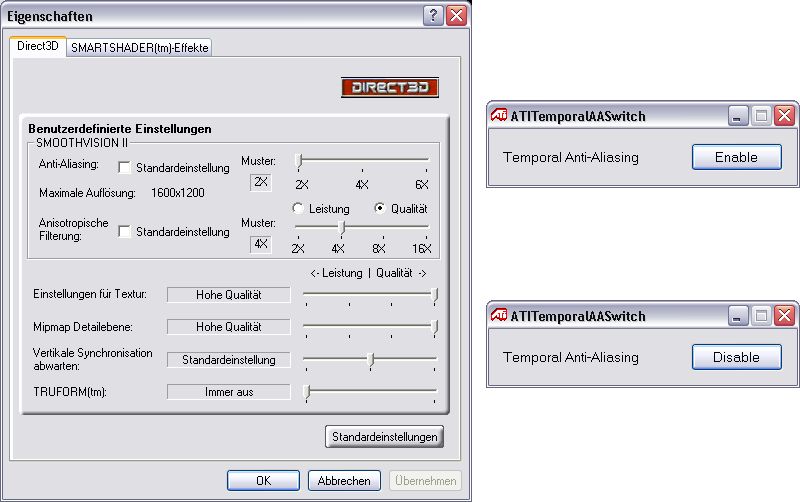This screenshot has height=502, width=800.
Task: Click the Anti-Aliasing Muster slider thumb
Action: tap(299, 161)
